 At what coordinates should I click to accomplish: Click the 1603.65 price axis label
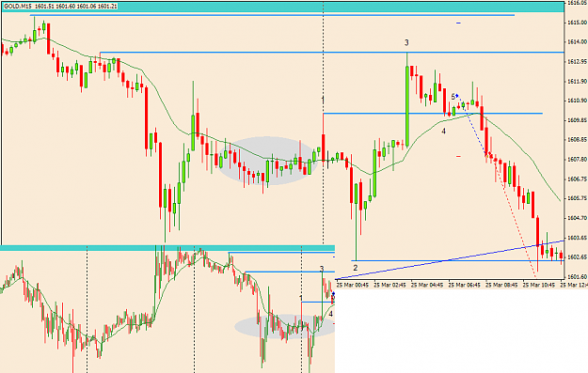[x=578, y=238]
